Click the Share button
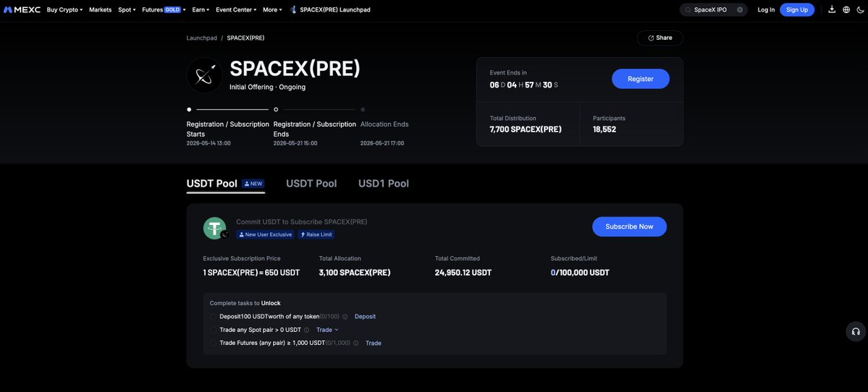Image resolution: width=868 pixels, height=392 pixels. pos(660,38)
